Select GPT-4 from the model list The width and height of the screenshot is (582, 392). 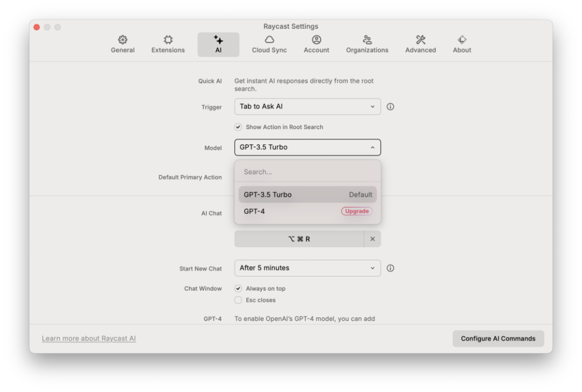[x=307, y=212]
